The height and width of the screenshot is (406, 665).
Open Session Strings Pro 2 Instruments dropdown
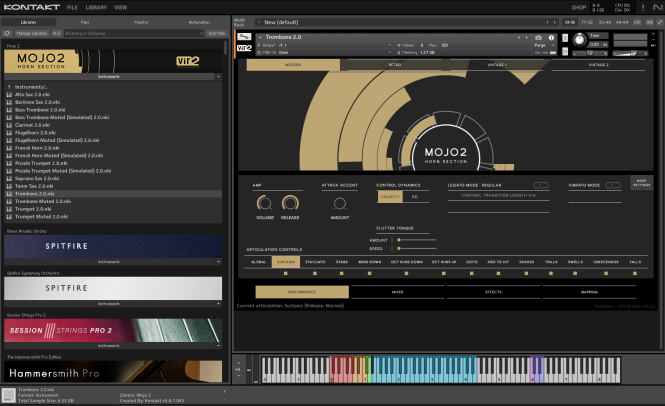pos(218,346)
